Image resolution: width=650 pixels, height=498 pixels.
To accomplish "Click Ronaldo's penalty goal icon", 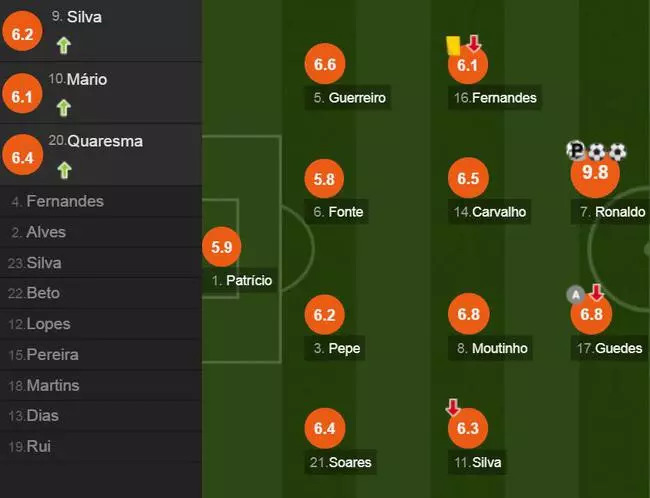I will tap(576, 151).
